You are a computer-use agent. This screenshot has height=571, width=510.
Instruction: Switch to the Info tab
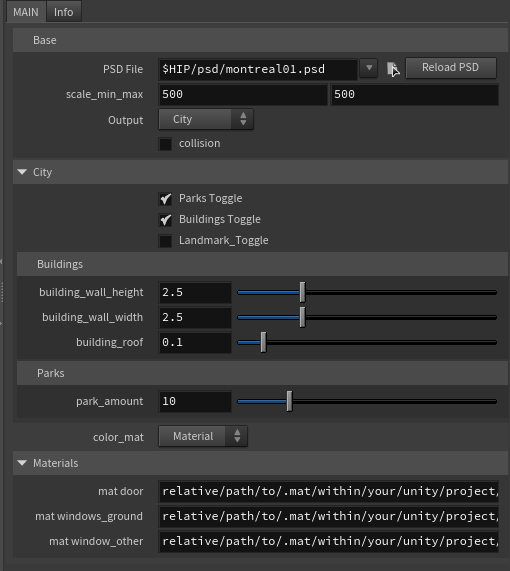[x=63, y=12]
